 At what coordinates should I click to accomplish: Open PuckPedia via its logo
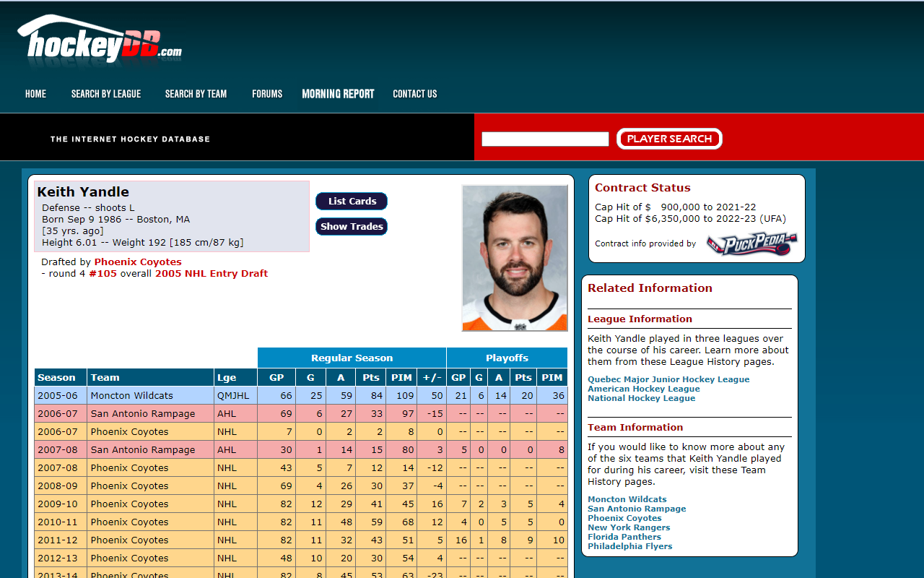coord(751,244)
